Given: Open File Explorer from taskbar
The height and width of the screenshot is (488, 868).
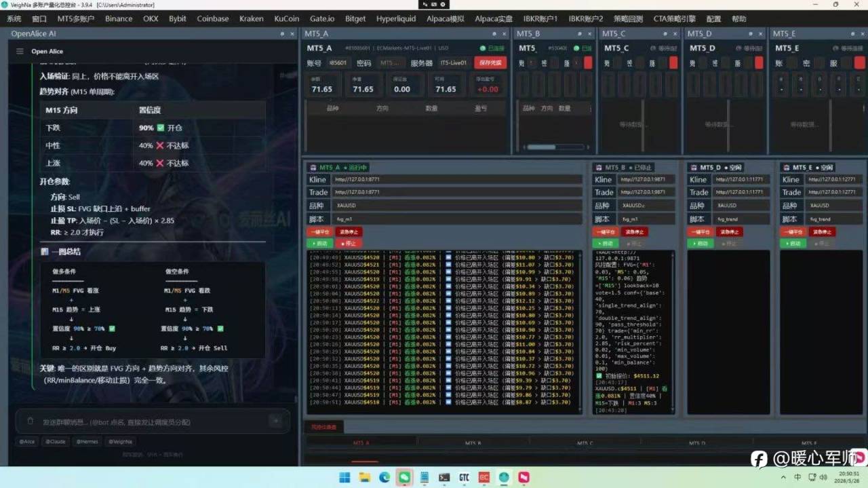Looking at the screenshot, I should (x=364, y=477).
